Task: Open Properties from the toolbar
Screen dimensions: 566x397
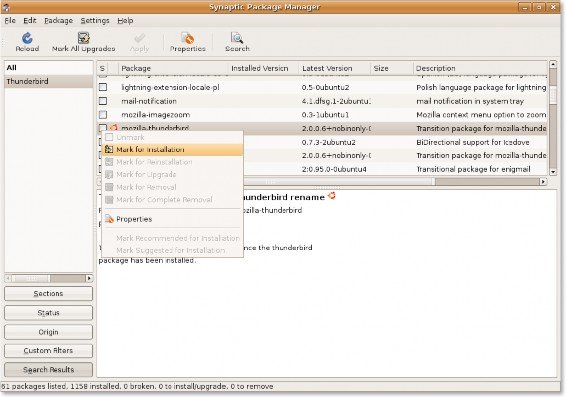Action: coord(188,38)
